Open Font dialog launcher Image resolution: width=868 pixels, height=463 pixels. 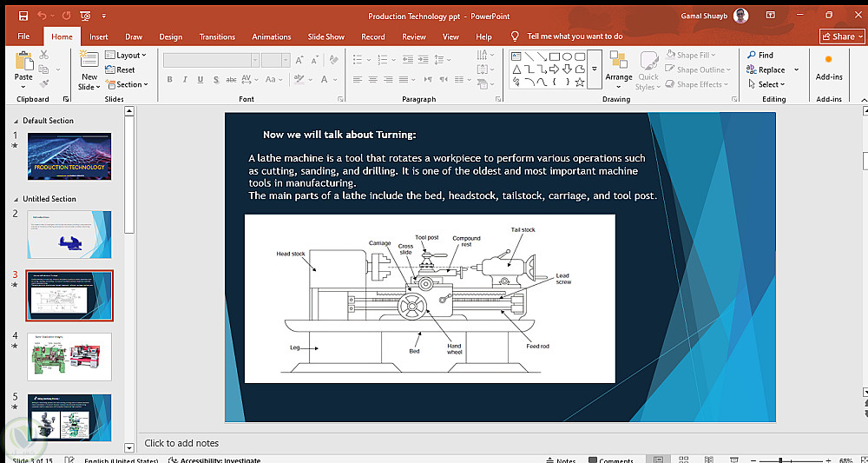click(x=340, y=99)
